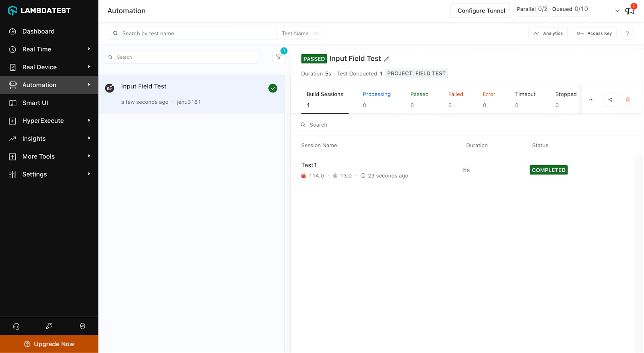Expand the Real Time submenu arrow
Screen dimensions: 644x353
click(x=89, y=49)
